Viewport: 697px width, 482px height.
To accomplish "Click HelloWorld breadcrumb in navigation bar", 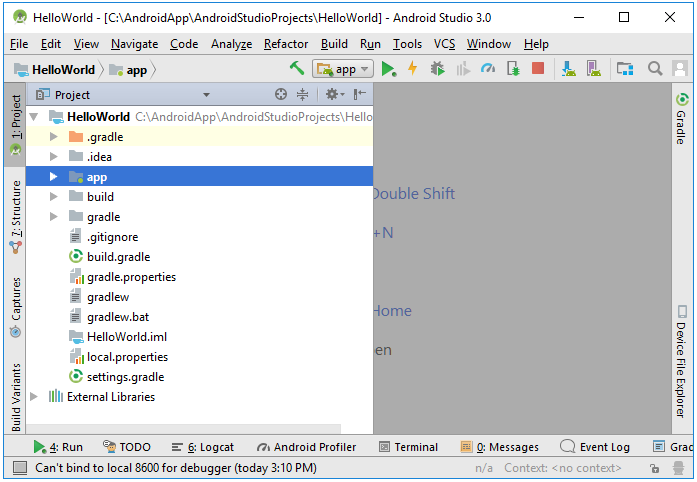I will [x=55, y=70].
